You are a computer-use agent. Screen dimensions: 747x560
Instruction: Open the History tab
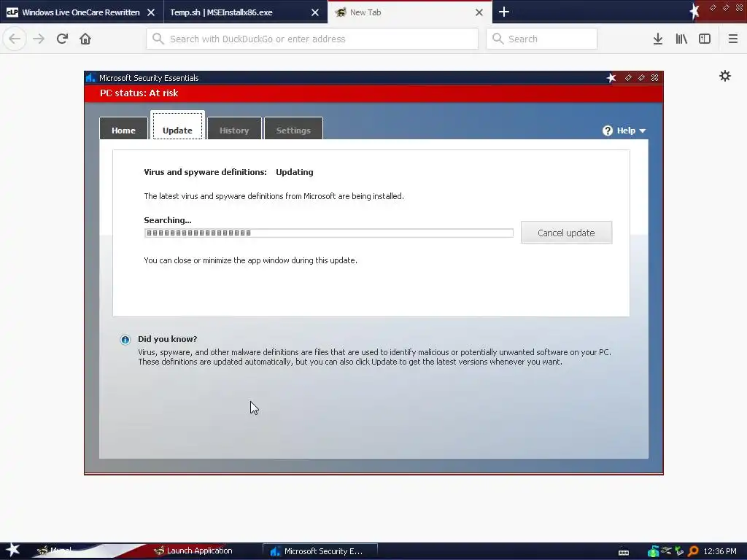tap(234, 128)
